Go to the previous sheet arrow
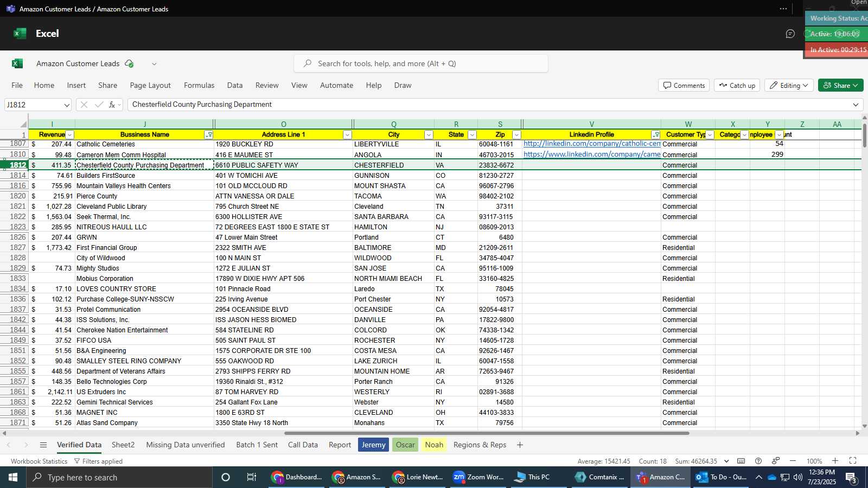This screenshot has height=488, width=868. (x=9, y=445)
